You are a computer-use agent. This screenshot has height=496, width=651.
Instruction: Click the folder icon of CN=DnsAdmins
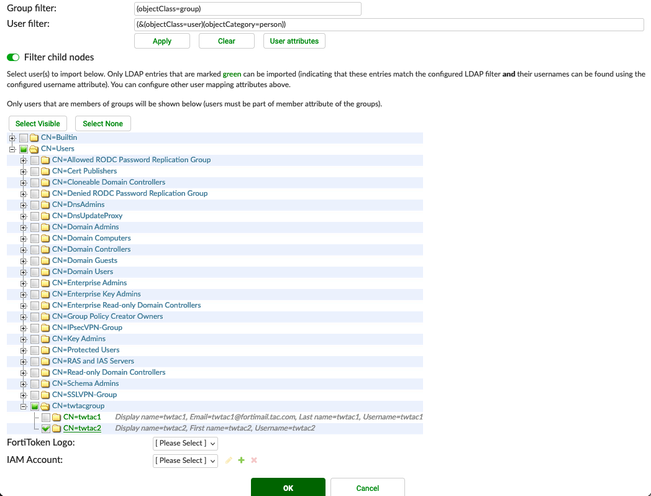45,205
